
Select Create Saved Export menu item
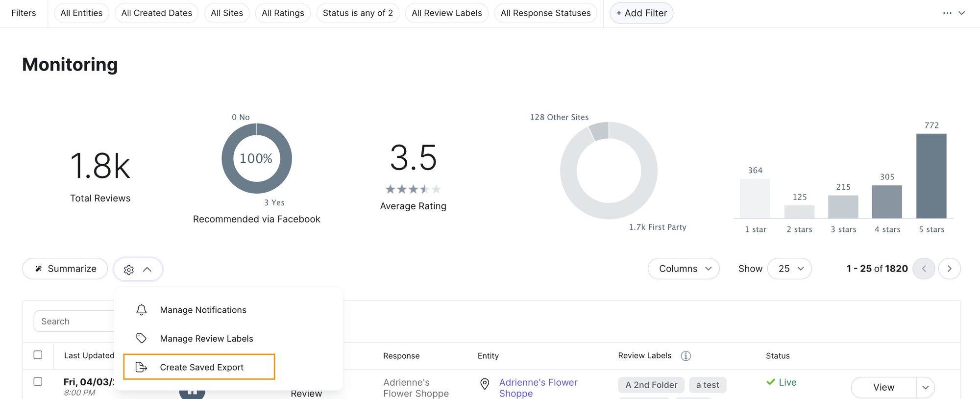click(x=201, y=367)
